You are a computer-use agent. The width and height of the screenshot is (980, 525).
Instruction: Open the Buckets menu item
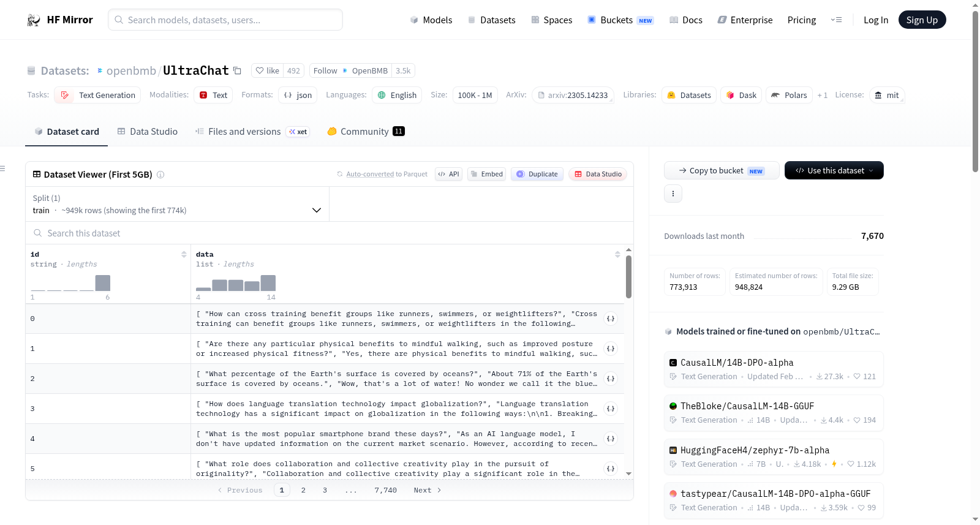(x=620, y=20)
